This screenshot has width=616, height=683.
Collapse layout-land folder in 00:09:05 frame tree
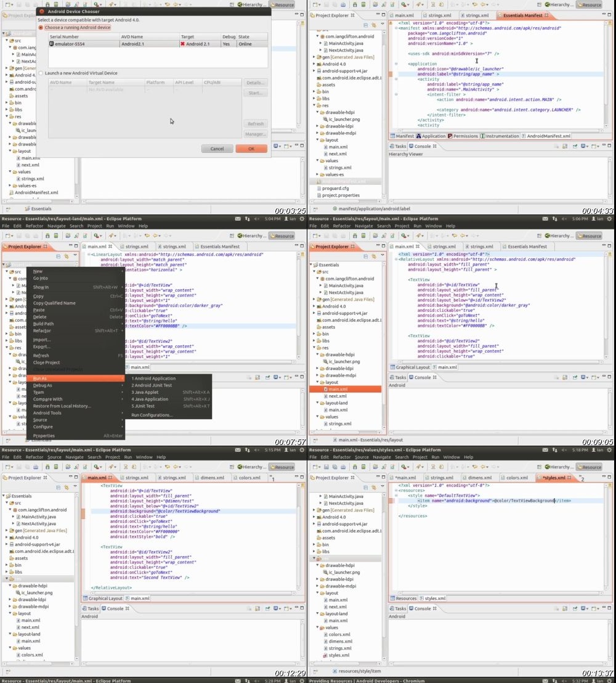317,403
